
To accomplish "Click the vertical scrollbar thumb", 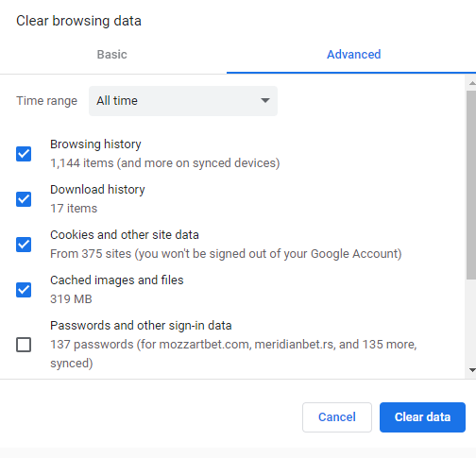I will pyautogui.click(x=471, y=185).
